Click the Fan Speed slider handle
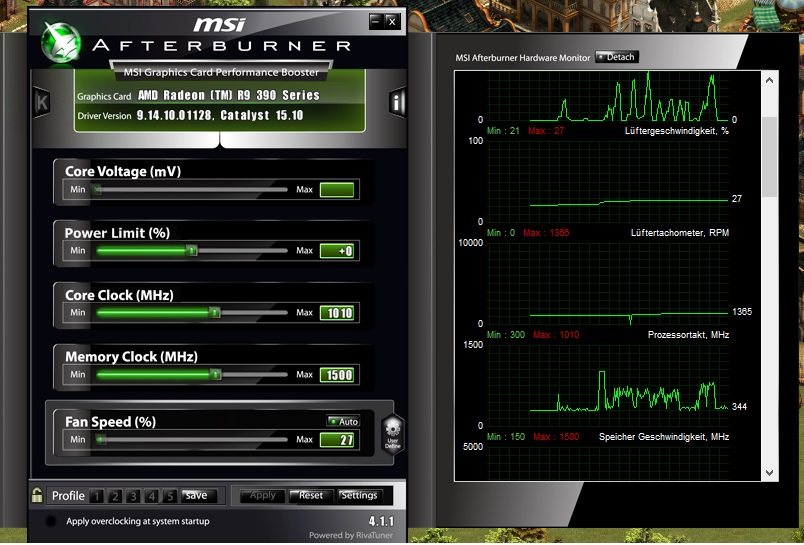The image size is (804, 545). [x=101, y=439]
